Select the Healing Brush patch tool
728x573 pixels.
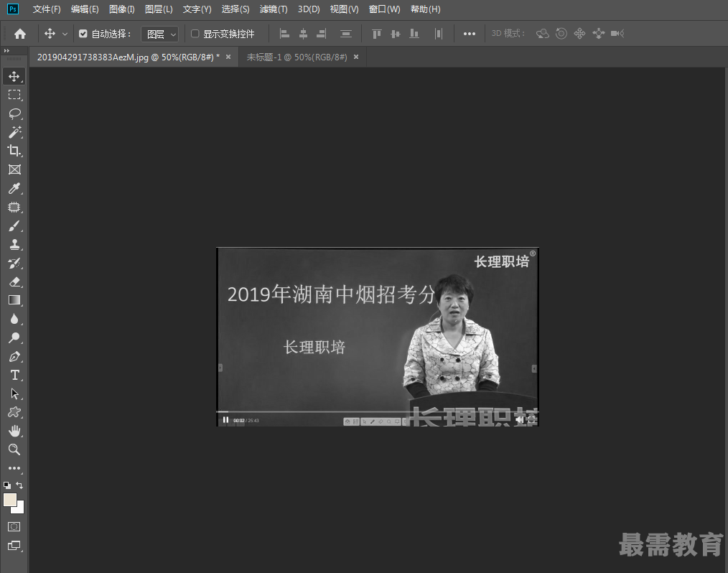click(x=14, y=207)
